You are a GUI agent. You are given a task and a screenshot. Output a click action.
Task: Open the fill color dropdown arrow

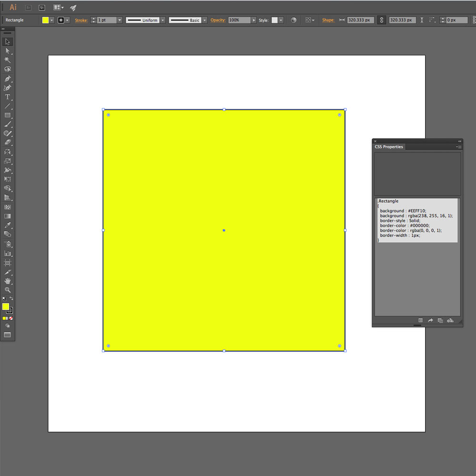[52, 20]
